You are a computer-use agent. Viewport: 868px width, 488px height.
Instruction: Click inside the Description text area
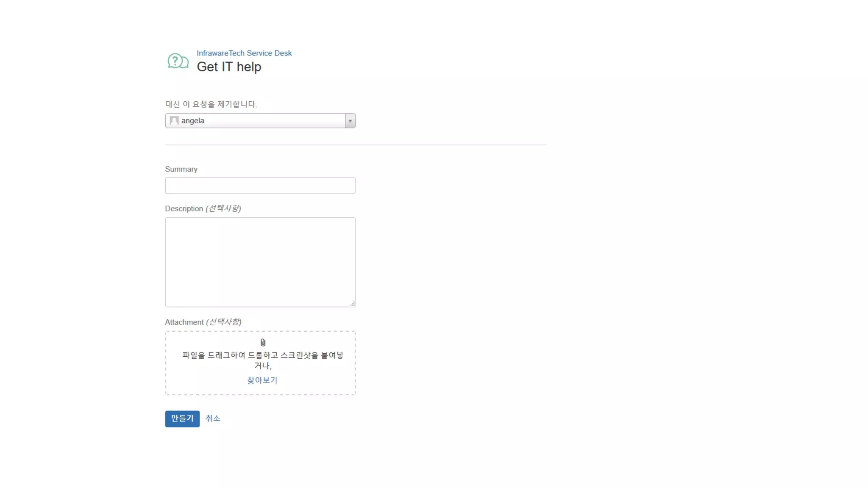(260, 262)
